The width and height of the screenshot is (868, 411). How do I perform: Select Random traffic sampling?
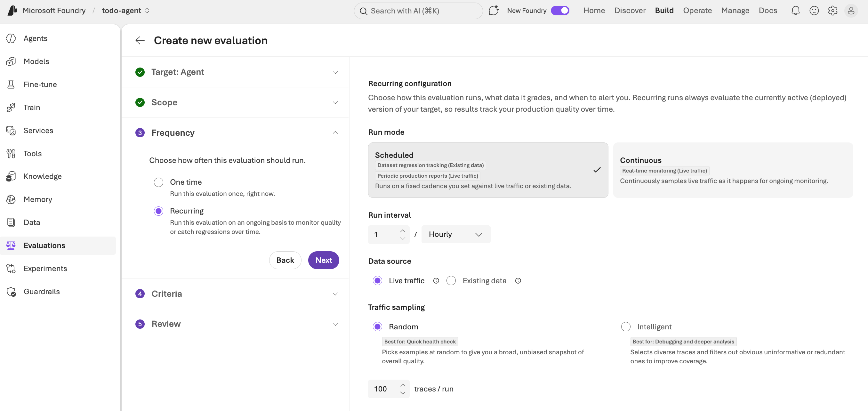(x=377, y=327)
